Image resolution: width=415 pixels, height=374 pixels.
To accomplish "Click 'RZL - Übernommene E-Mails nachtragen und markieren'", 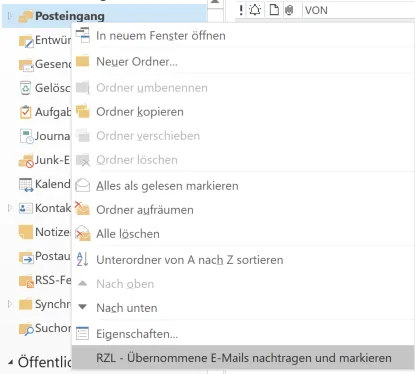I will (x=243, y=358).
